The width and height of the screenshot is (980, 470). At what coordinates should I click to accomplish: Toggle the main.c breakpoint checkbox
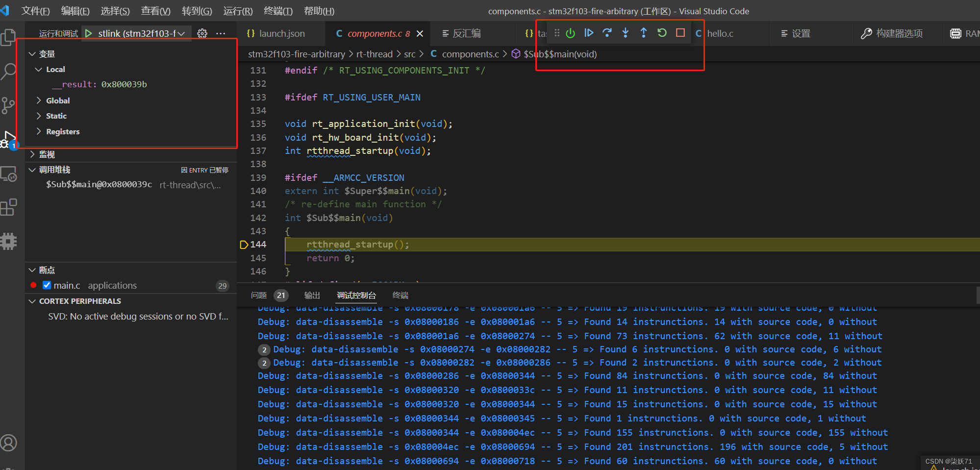point(47,285)
